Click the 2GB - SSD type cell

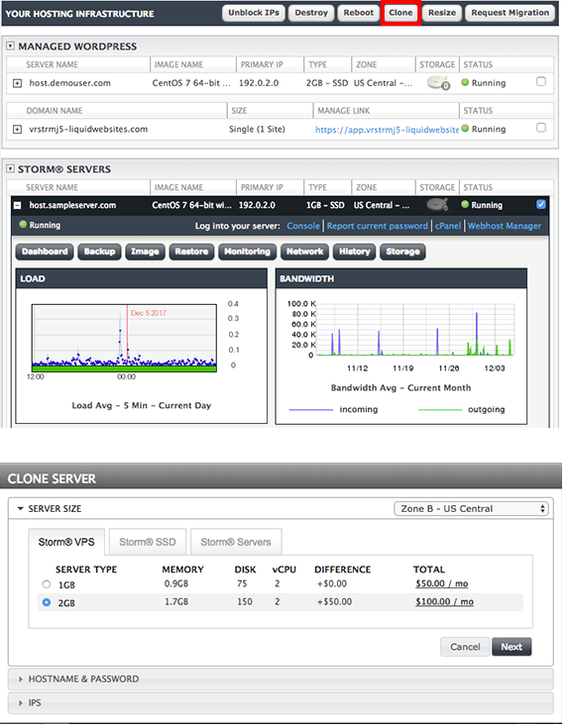[x=327, y=83]
